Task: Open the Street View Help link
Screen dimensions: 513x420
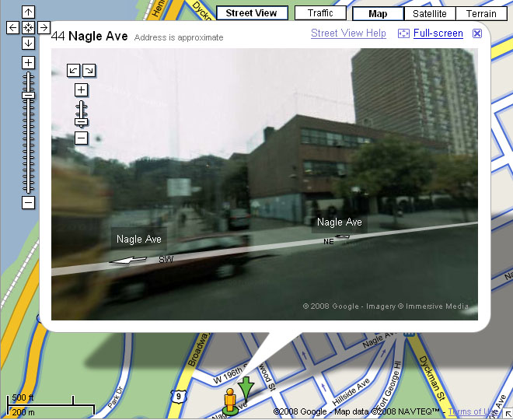Action: pyautogui.click(x=348, y=33)
